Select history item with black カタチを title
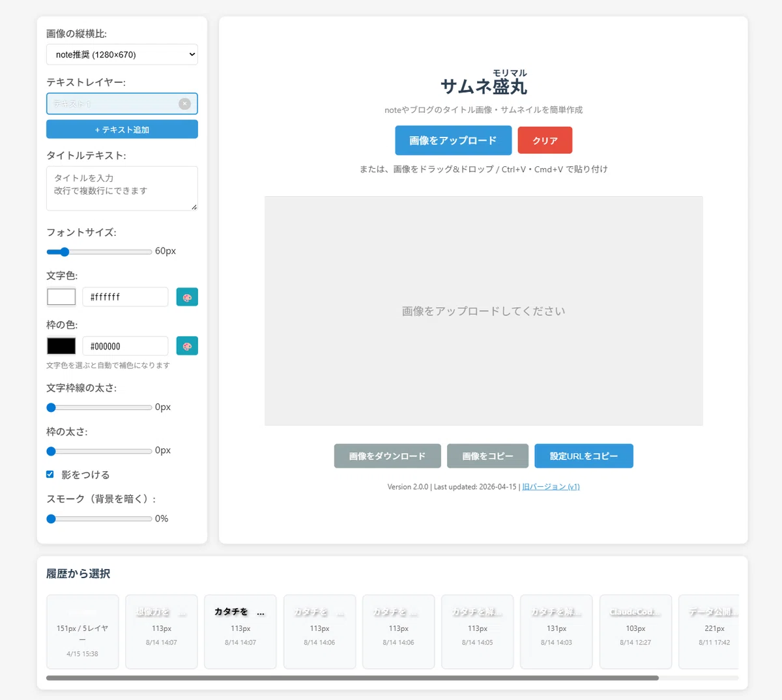The image size is (782, 700). 240,632
